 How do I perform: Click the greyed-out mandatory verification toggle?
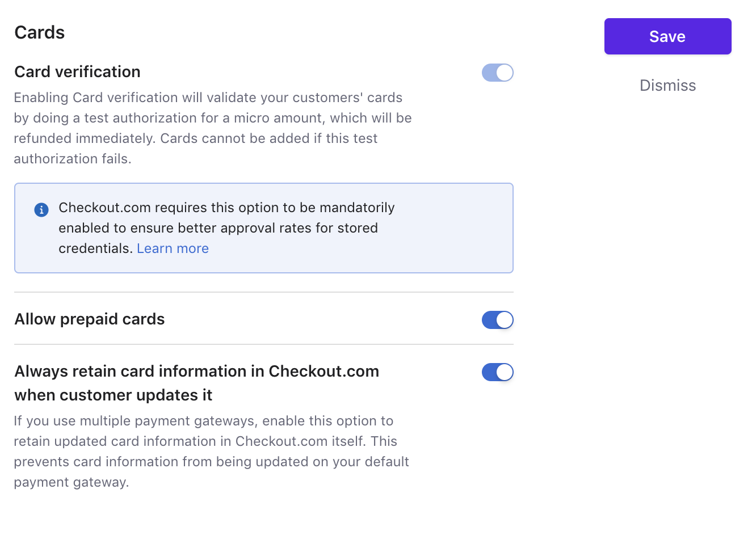coord(498,73)
